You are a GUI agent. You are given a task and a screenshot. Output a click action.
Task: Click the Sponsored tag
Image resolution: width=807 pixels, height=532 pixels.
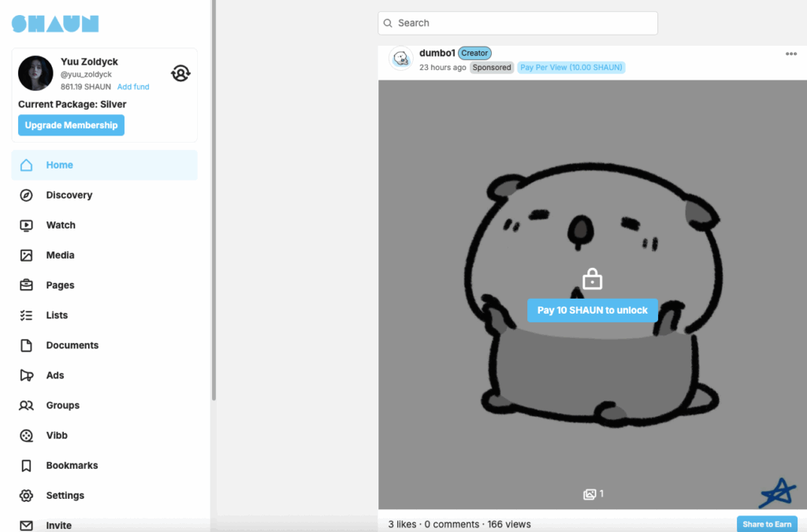point(492,68)
